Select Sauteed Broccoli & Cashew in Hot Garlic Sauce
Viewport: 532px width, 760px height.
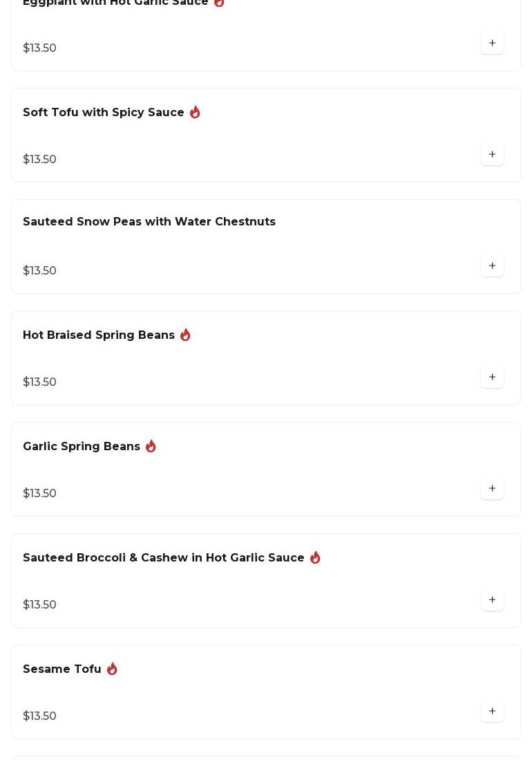(x=164, y=558)
